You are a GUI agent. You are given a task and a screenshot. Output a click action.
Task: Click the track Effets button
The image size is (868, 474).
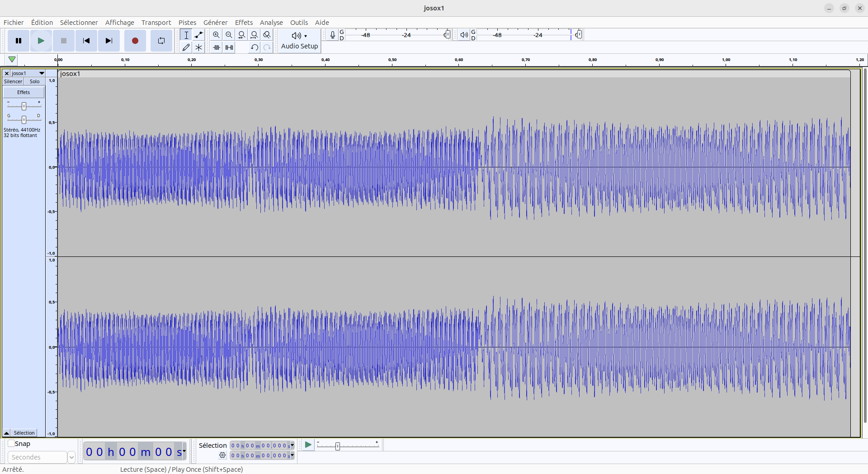click(24, 92)
